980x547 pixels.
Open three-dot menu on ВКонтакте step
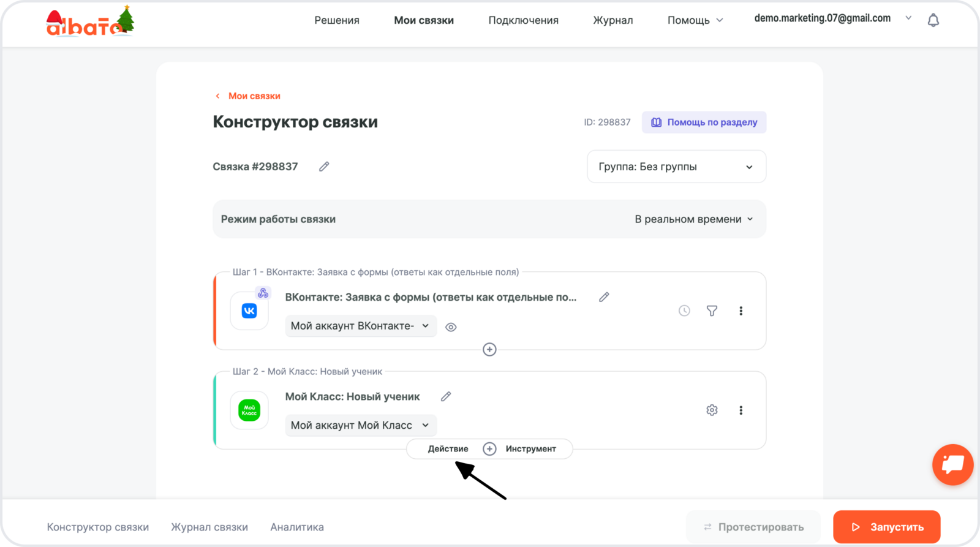[x=741, y=311]
